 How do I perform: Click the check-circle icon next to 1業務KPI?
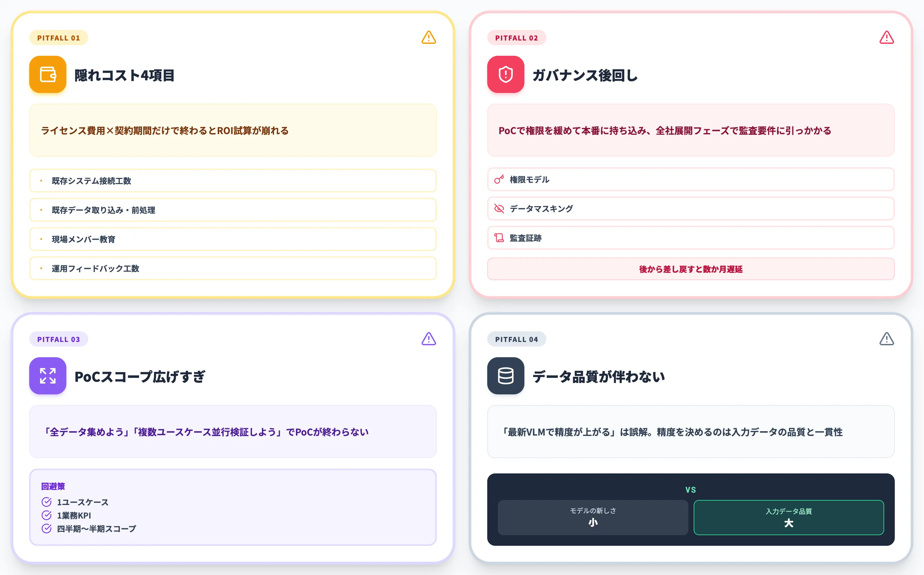(x=46, y=515)
